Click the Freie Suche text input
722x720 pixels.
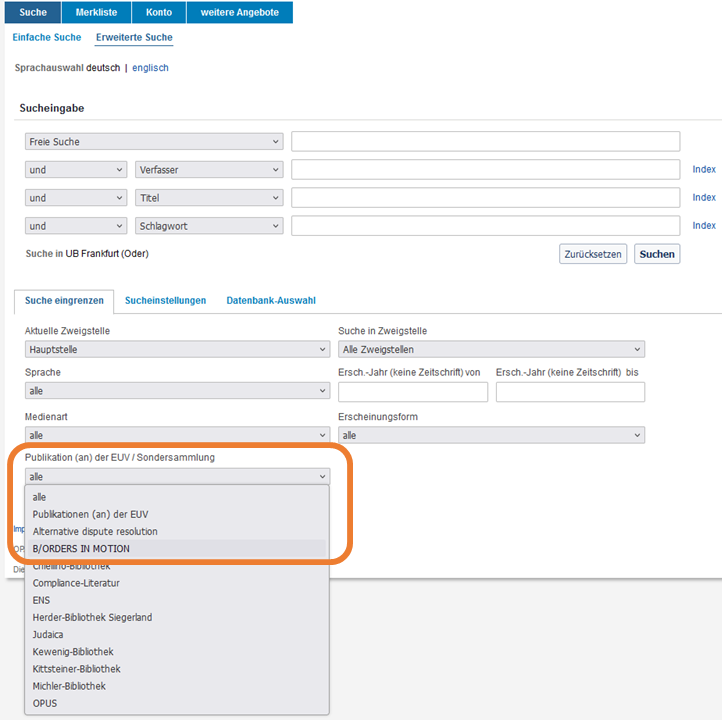(x=485, y=141)
